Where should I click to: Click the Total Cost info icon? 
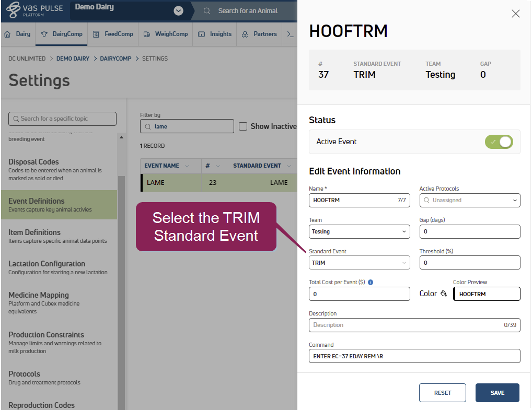click(x=371, y=282)
